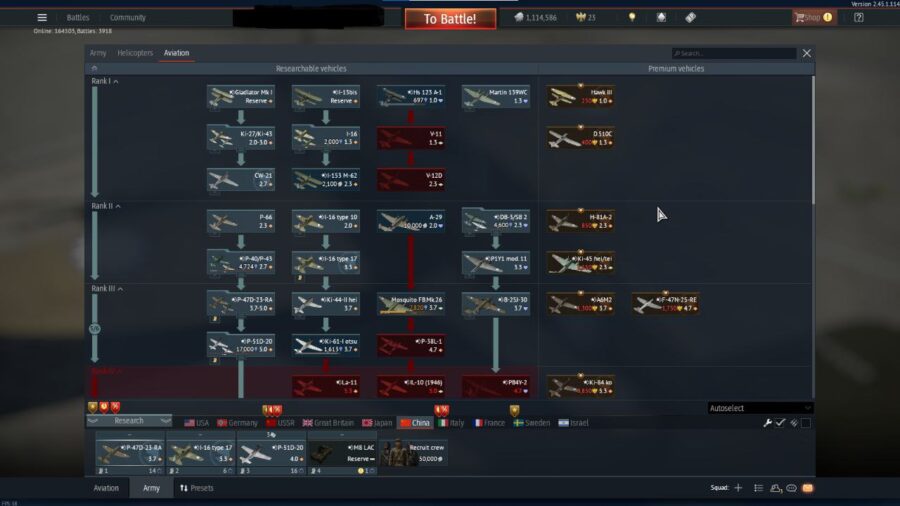Collapse the Rank III section

click(x=120, y=289)
